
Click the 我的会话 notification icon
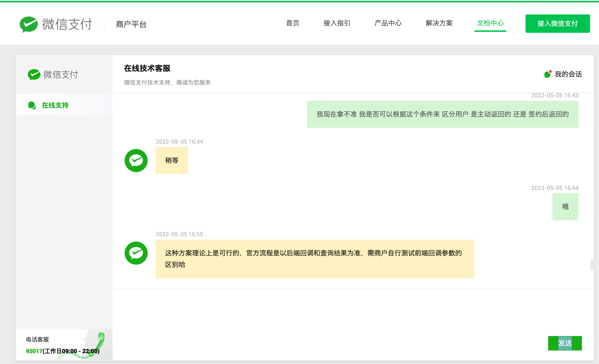tap(548, 74)
